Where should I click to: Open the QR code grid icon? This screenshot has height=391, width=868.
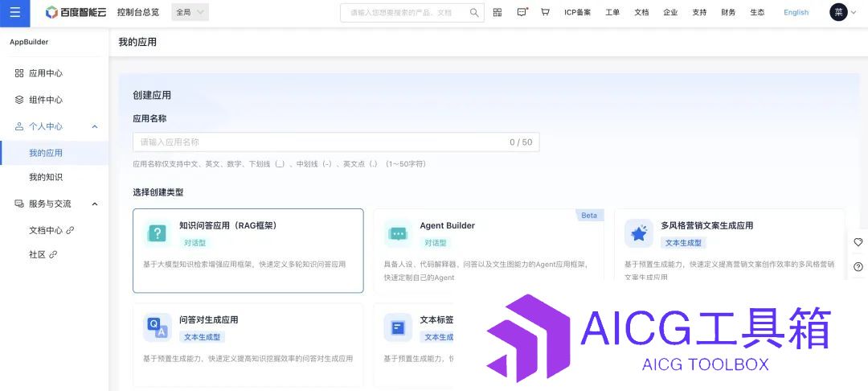coord(497,12)
